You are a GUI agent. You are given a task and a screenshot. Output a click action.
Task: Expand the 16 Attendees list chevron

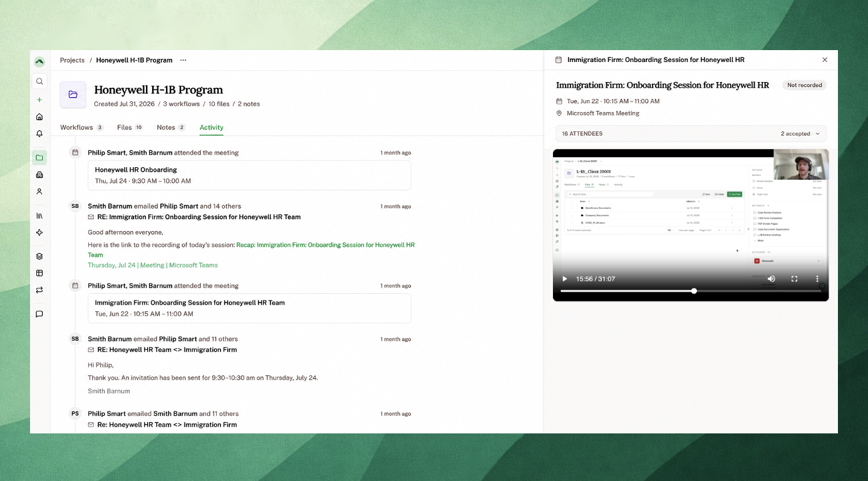pyautogui.click(x=817, y=134)
